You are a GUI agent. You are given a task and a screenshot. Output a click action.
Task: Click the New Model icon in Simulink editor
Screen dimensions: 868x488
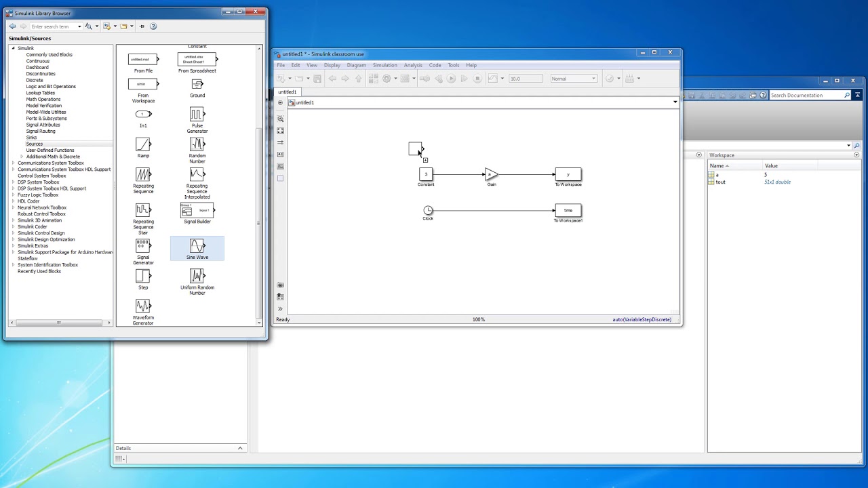(x=281, y=79)
